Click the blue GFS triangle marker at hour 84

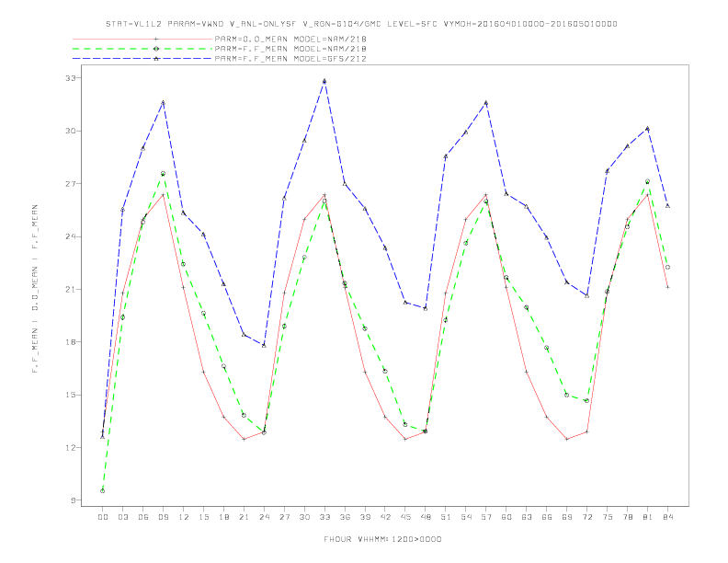pyautogui.click(x=667, y=205)
